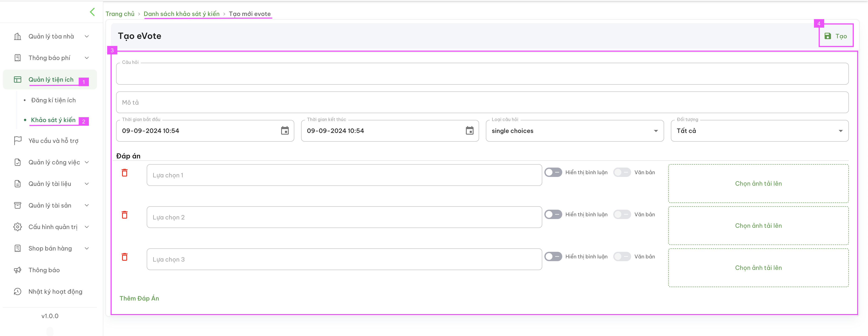Delete answer option Lựa chọn 1
Viewport: 868px width, 336px height.
tap(125, 172)
